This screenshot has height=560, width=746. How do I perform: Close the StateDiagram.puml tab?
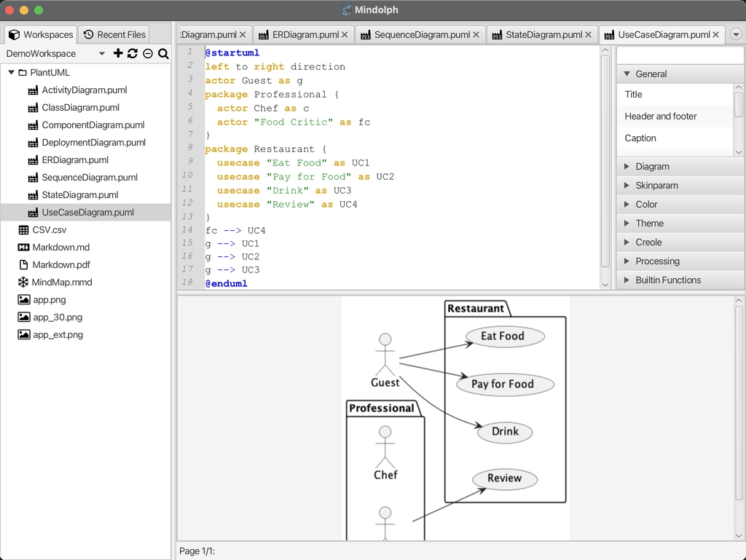(588, 35)
